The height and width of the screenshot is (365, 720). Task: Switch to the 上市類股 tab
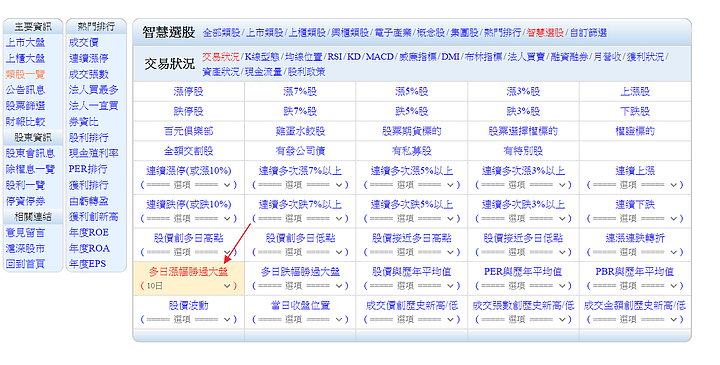(x=264, y=33)
